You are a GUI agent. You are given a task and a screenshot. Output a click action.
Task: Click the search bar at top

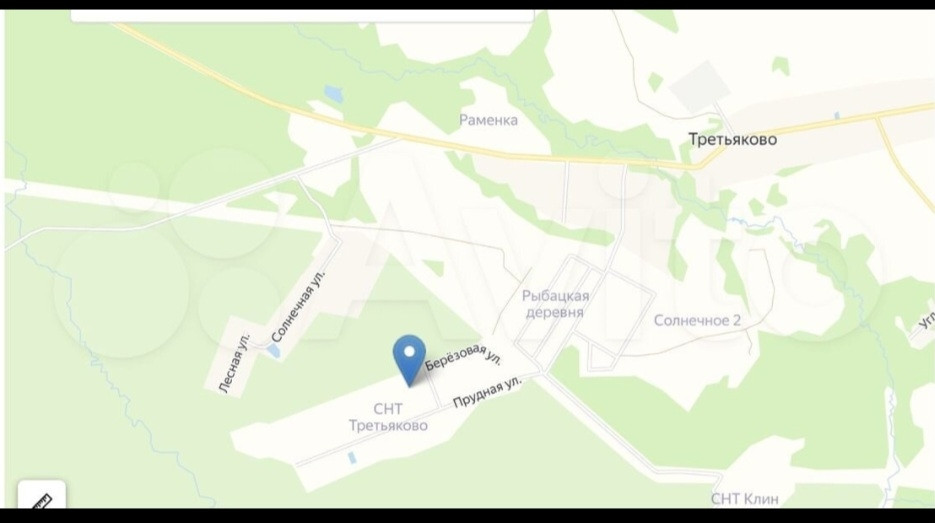pos(302,16)
